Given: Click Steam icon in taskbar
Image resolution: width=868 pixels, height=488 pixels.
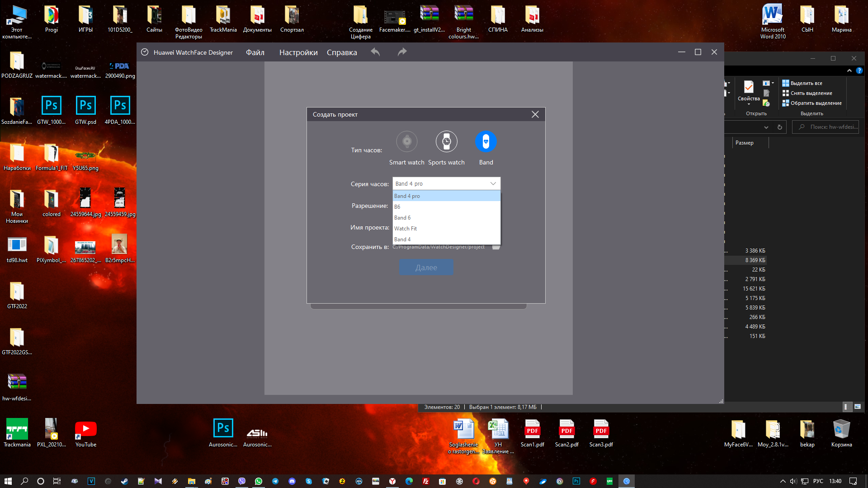Looking at the screenshot, I should [x=124, y=481].
